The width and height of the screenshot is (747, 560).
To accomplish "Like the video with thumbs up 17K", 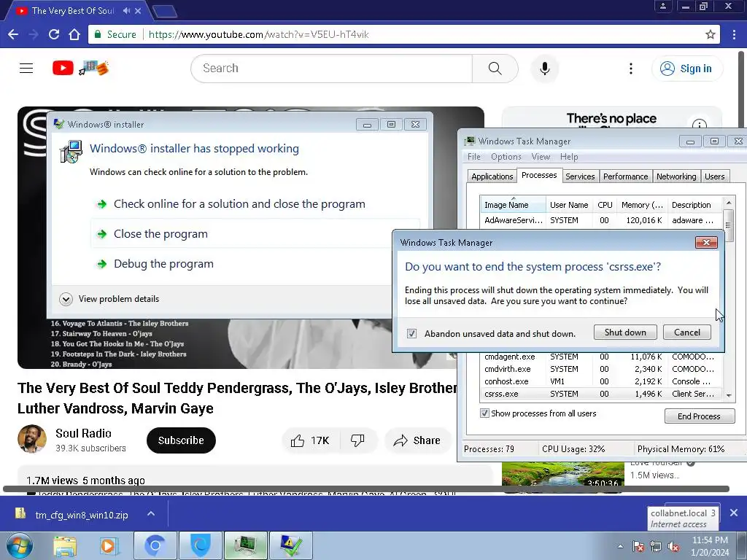I will pyautogui.click(x=310, y=440).
